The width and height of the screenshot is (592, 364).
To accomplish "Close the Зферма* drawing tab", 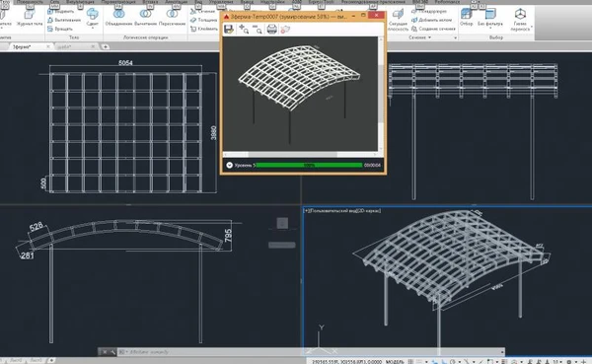I will point(48,46).
